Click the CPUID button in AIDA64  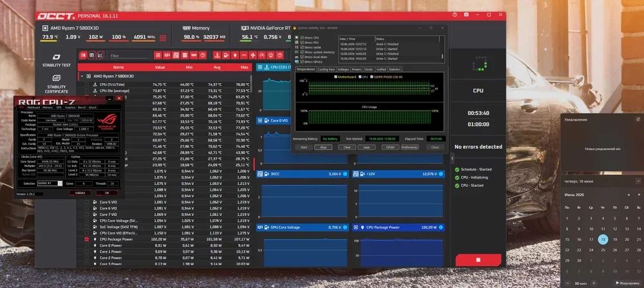click(x=390, y=147)
